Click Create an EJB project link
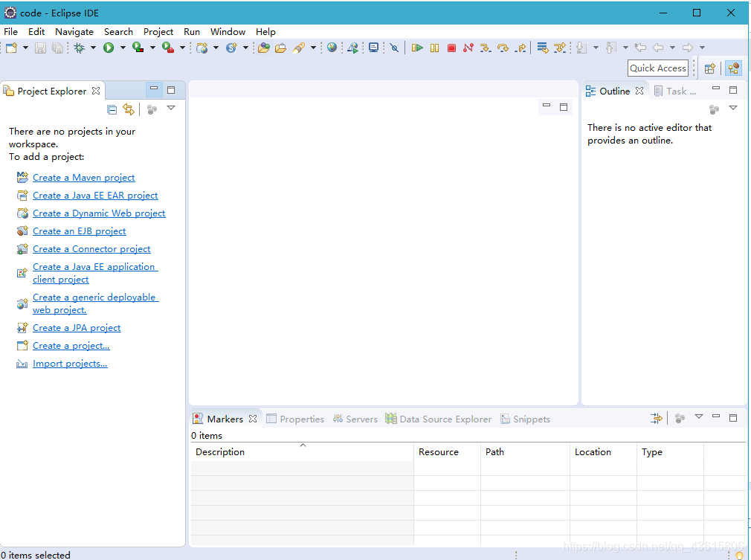Image resolution: width=751 pixels, height=560 pixels. coord(80,231)
